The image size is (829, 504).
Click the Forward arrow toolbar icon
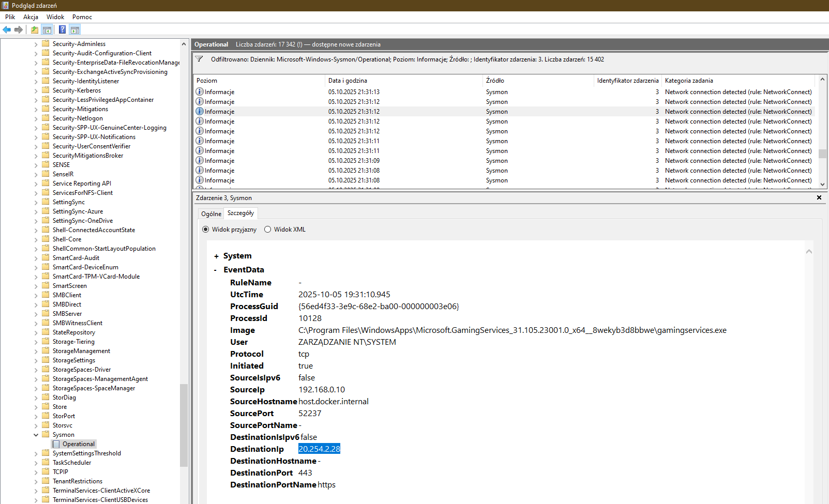19,29
